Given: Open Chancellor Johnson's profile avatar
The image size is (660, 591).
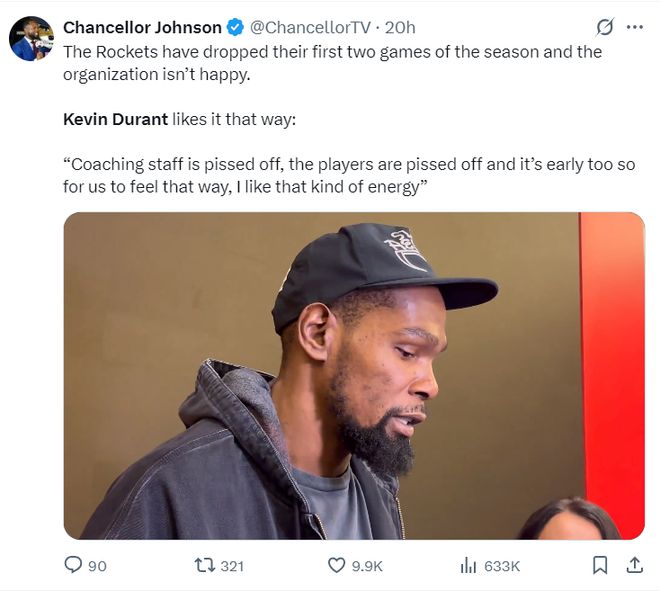Looking at the screenshot, I should pyautogui.click(x=31, y=39).
